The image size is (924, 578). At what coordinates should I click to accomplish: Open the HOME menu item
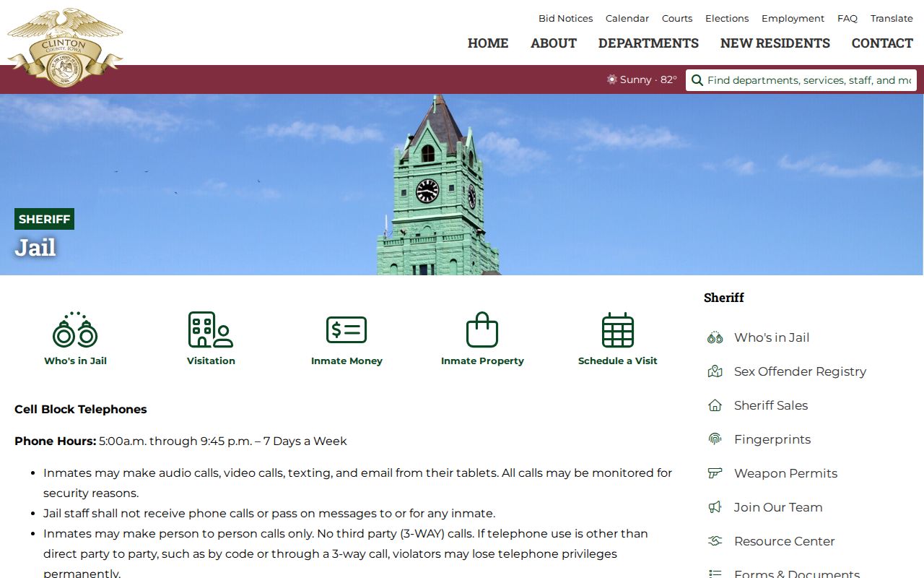488,43
